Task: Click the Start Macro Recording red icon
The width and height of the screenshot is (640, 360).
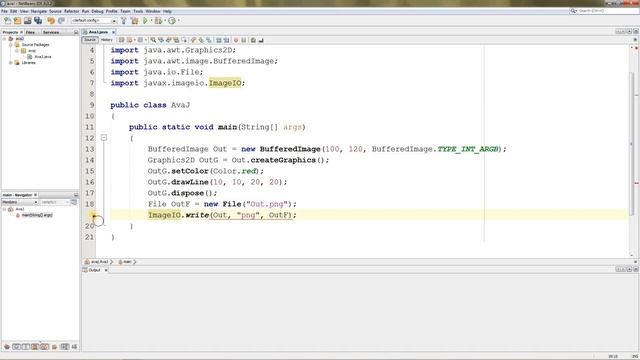Action: click(236, 40)
